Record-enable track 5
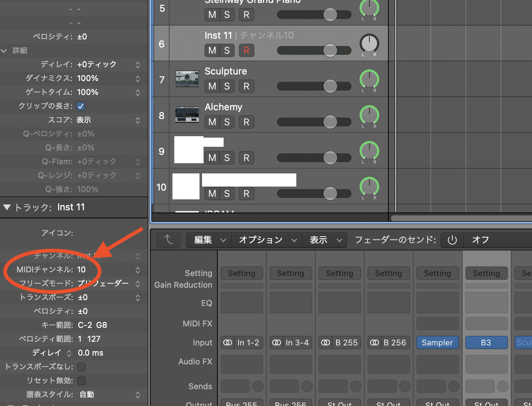This screenshot has height=406, width=532. click(x=246, y=15)
